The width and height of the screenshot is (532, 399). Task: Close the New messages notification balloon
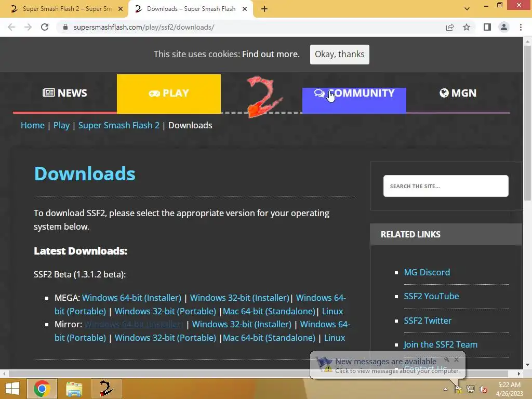(456, 360)
